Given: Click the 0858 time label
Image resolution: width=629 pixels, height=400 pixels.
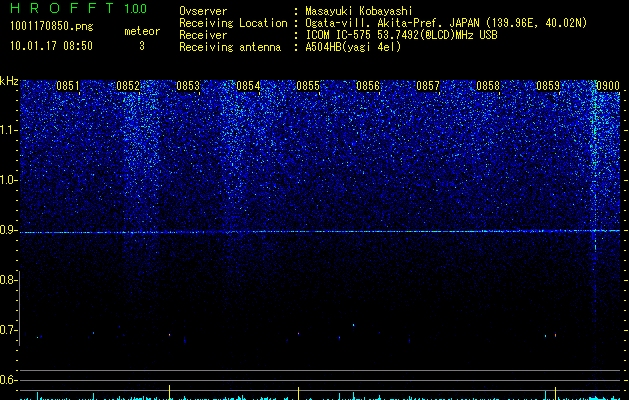Looking at the screenshot, I should point(488,85).
